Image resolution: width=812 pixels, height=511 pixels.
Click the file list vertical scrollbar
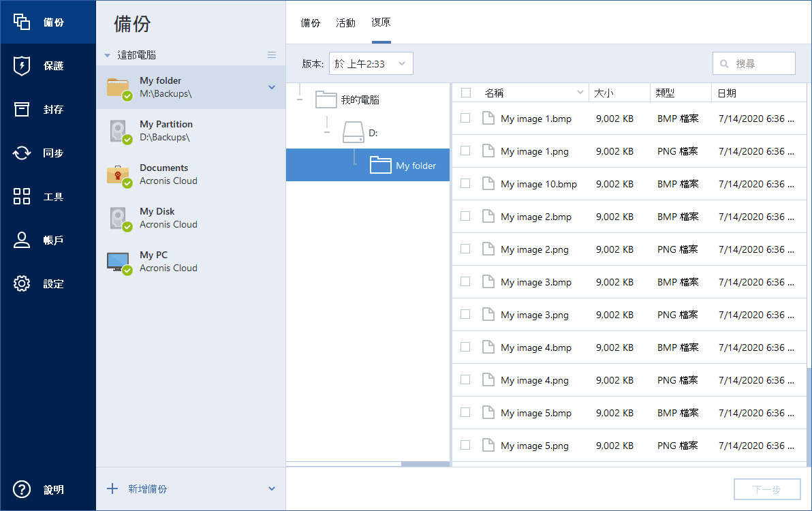(x=809, y=416)
